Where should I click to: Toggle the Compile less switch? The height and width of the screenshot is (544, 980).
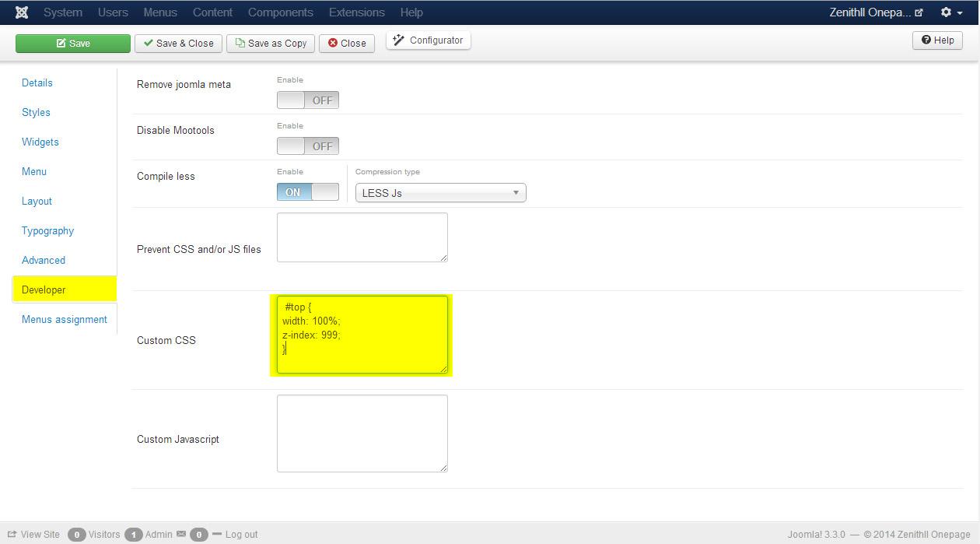tap(308, 192)
